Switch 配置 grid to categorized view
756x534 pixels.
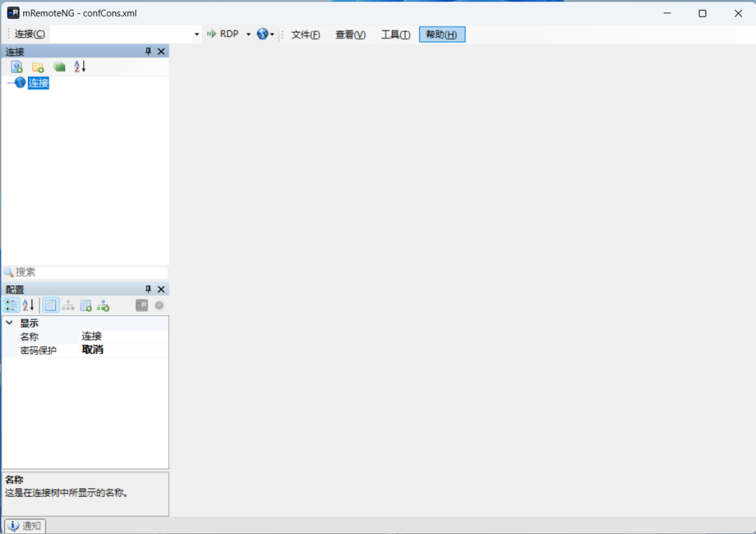(12, 305)
